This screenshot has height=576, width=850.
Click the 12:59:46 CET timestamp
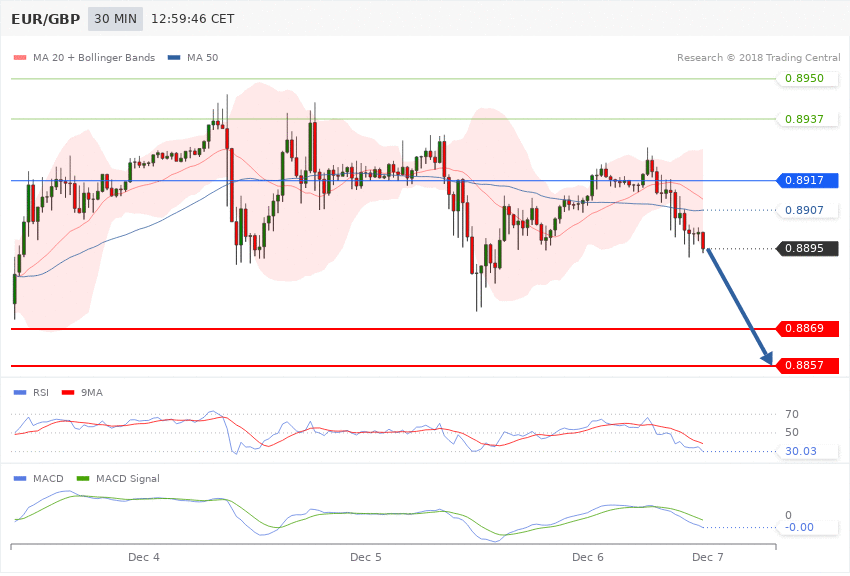click(192, 19)
